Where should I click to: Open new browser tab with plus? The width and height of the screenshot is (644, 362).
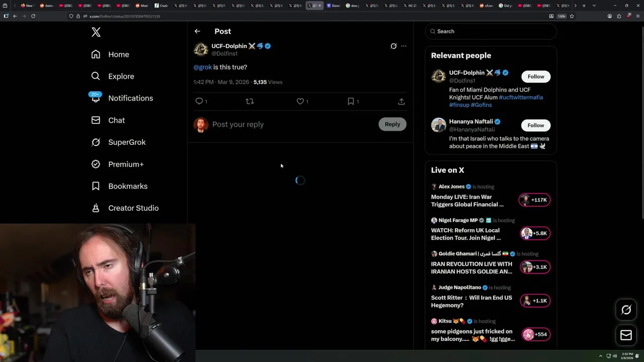[584, 6]
